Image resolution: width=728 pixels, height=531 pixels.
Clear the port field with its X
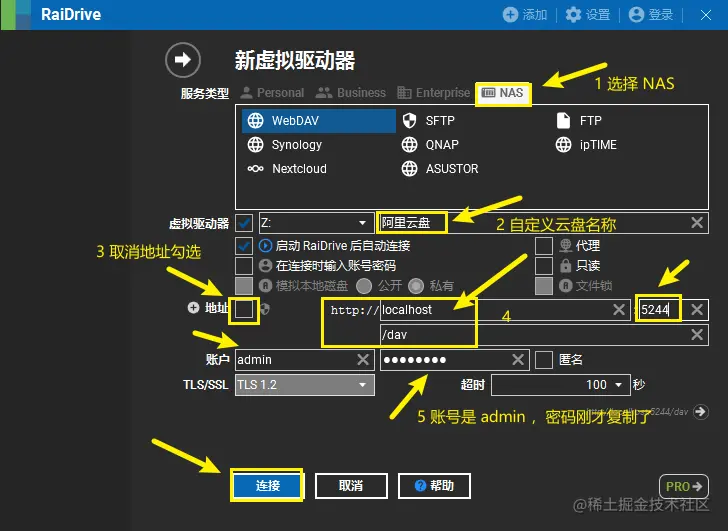(x=696, y=310)
